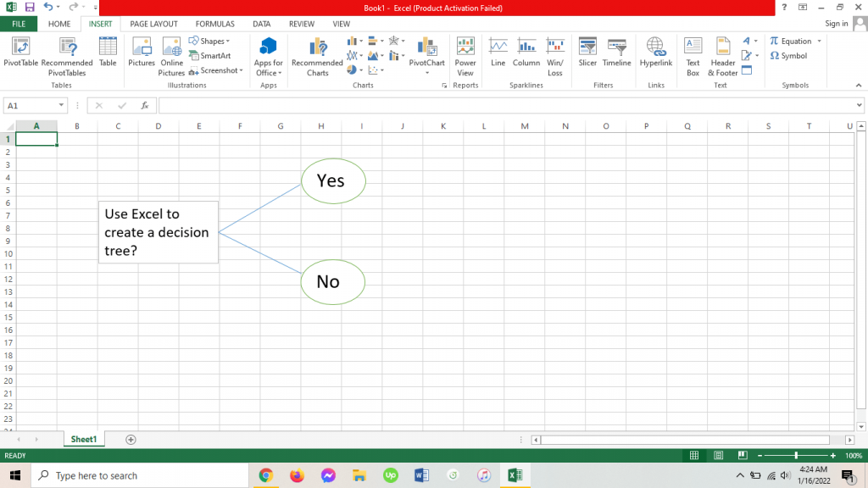Open Recommended Charts
The height and width of the screenshot is (488, 868).
click(317, 56)
